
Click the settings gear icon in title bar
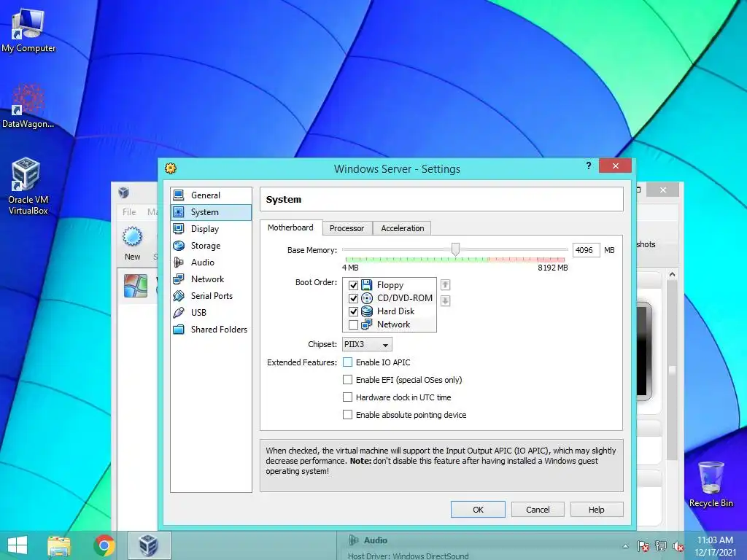(171, 168)
